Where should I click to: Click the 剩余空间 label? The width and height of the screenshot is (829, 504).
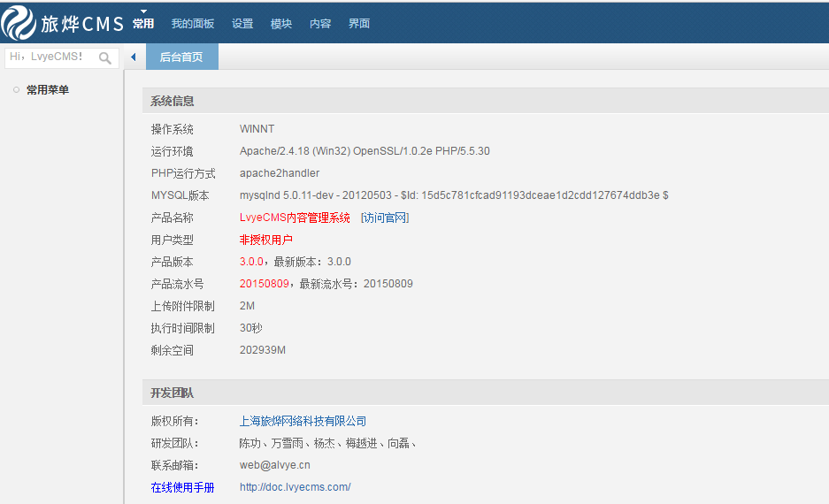point(172,350)
